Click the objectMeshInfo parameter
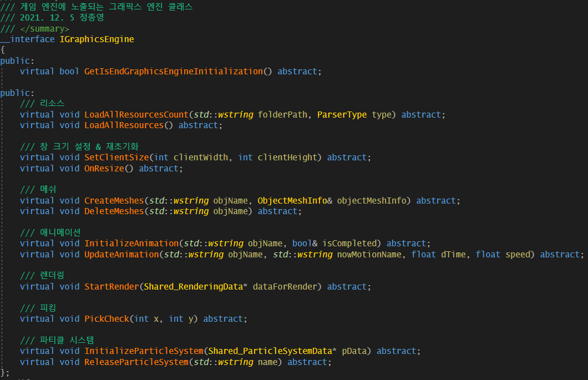This screenshot has height=380, width=588. (372, 201)
